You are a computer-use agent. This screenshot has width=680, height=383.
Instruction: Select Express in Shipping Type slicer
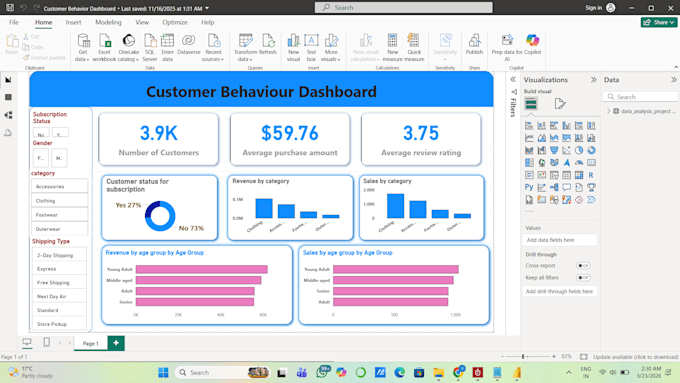pos(59,269)
